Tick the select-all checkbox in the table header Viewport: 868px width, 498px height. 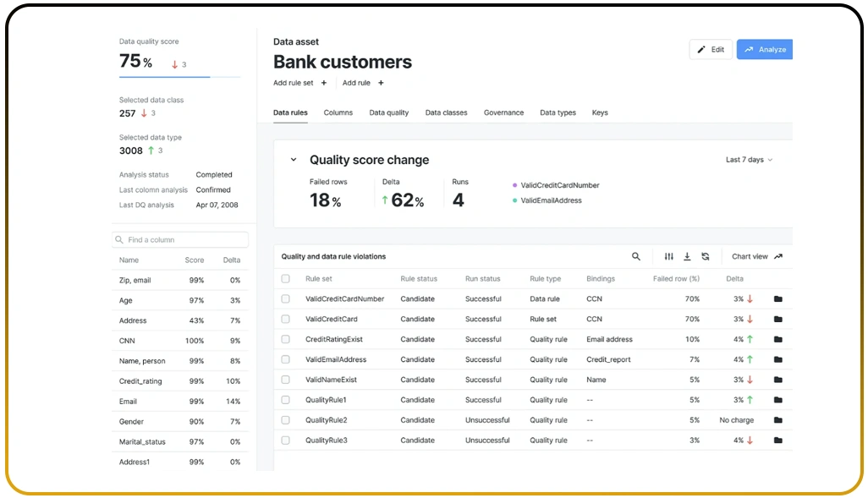pyautogui.click(x=285, y=278)
